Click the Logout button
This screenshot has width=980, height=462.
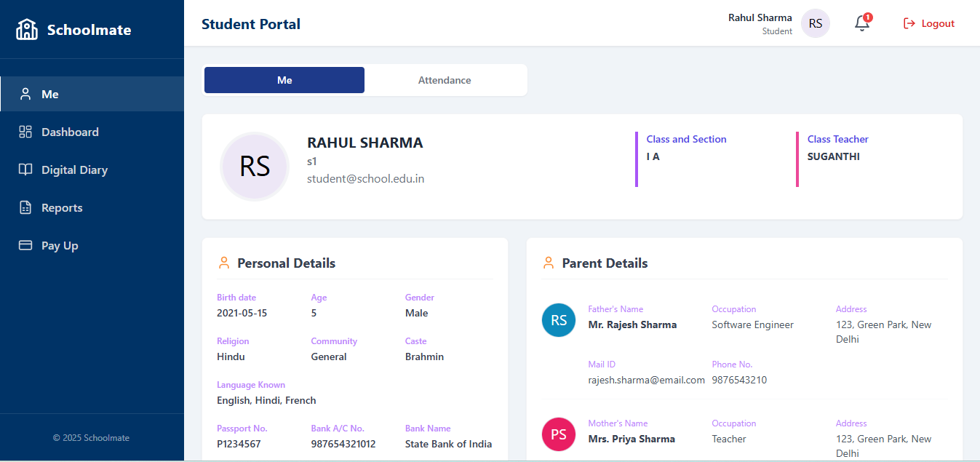click(x=929, y=23)
